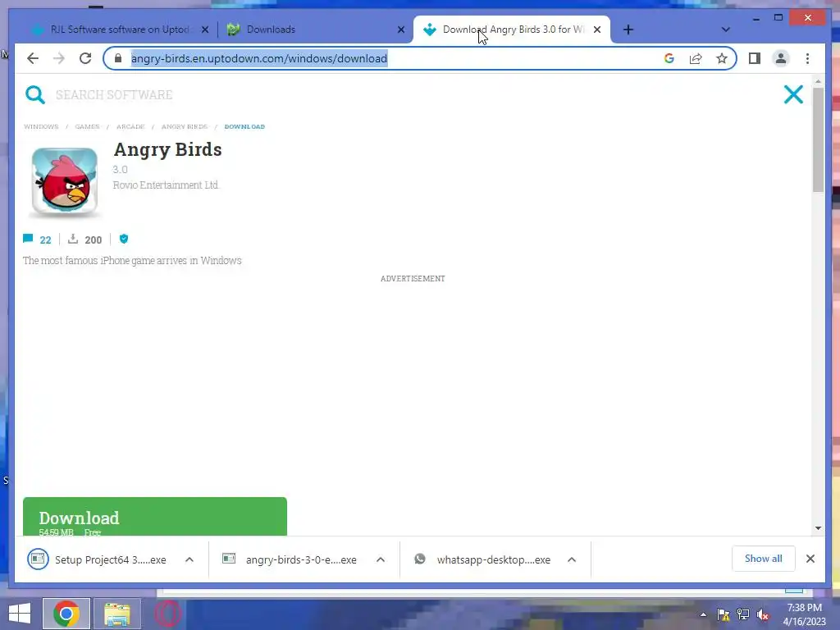Close the RJL Software tab
Screen dimensions: 840x630
click(x=204, y=30)
